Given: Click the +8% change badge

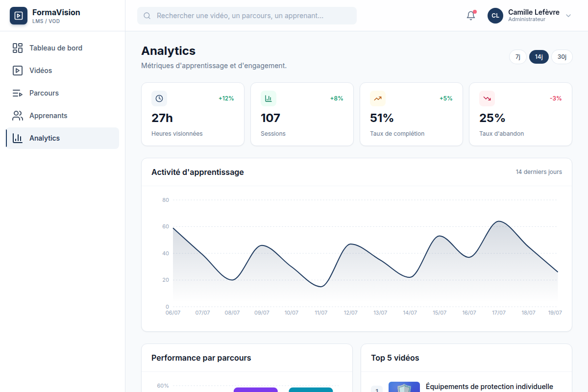Looking at the screenshot, I should tap(337, 98).
